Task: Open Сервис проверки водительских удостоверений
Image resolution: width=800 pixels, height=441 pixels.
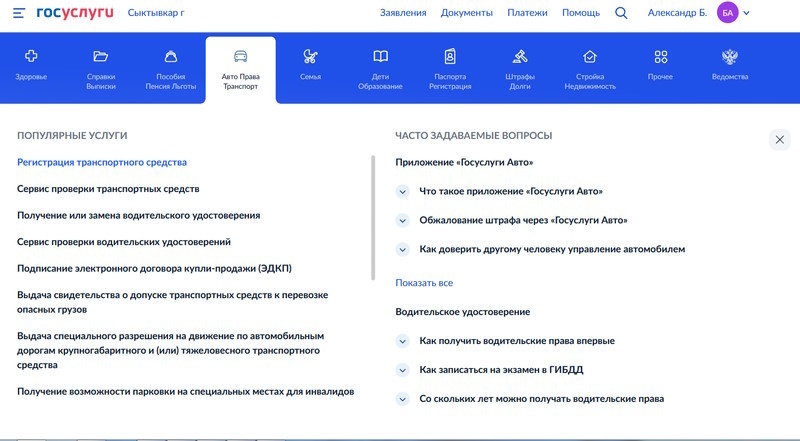Action: [124, 242]
